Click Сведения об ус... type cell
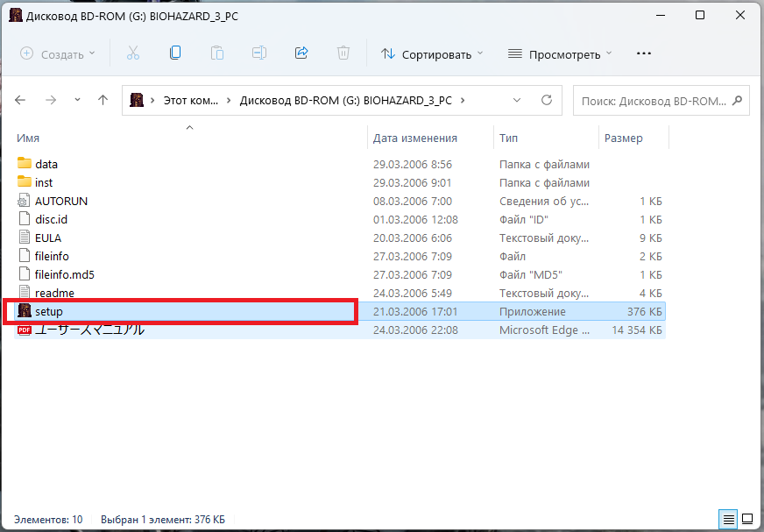Viewport: 764px width, 532px height. 544,201
